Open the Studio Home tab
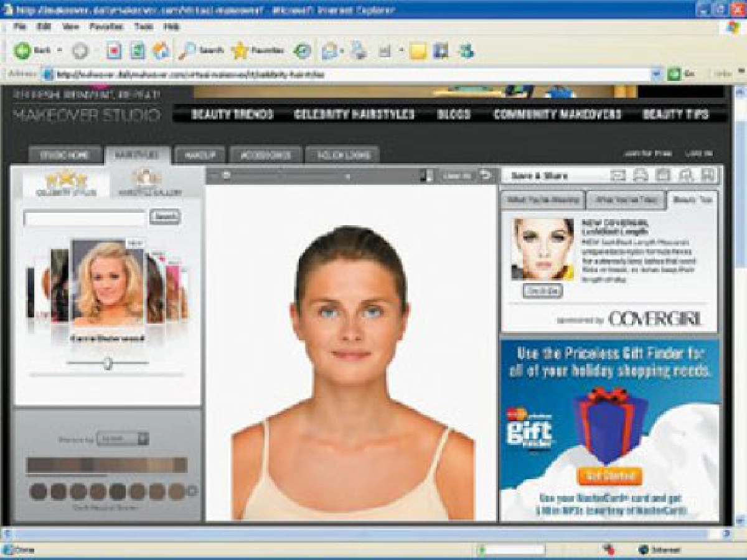 click(x=64, y=155)
